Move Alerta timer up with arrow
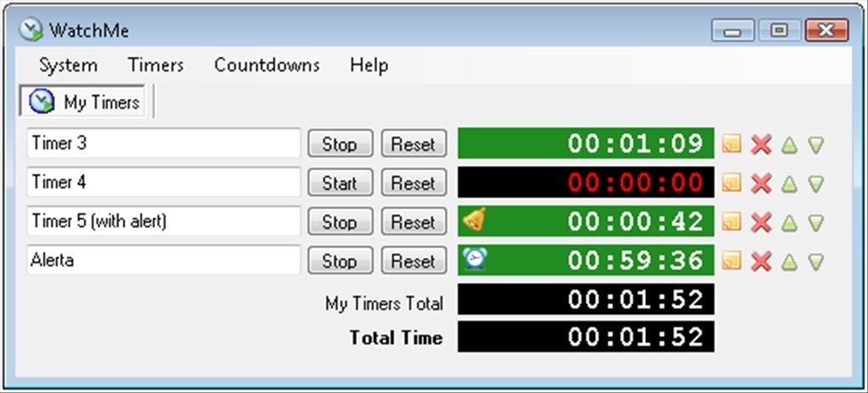The height and width of the screenshot is (393, 868). click(789, 261)
